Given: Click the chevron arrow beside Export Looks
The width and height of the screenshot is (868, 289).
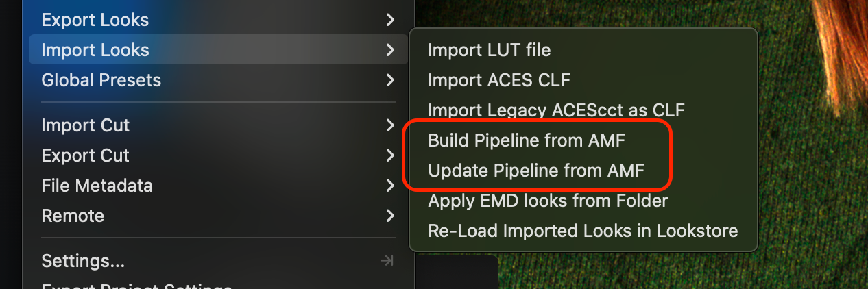Looking at the screenshot, I should click(x=390, y=20).
